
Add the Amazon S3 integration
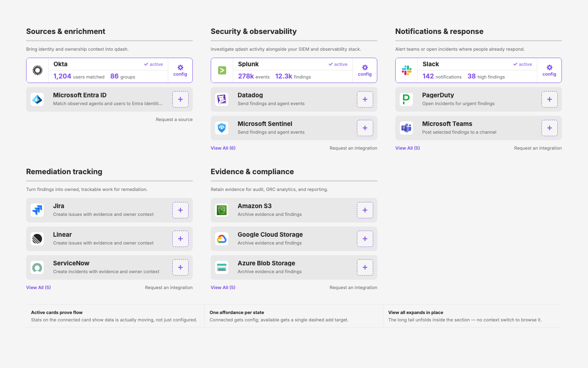pyautogui.click(x=365, y=210)
